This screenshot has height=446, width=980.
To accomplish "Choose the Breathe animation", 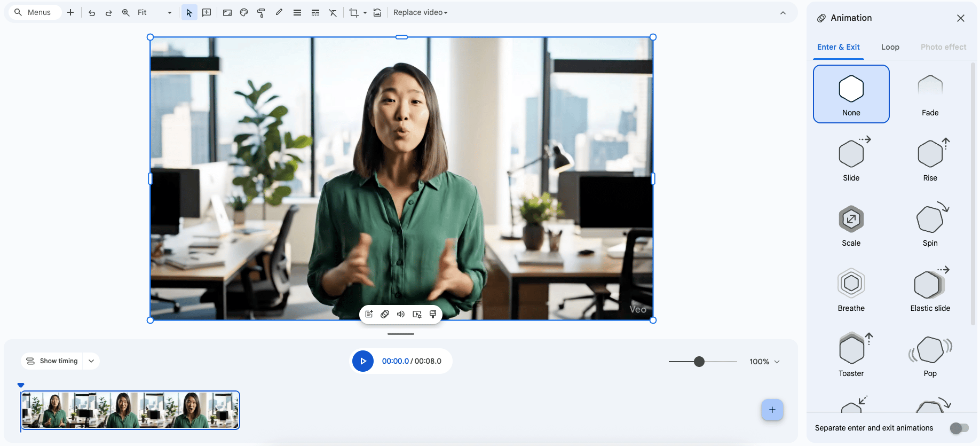I will [851, 289].
